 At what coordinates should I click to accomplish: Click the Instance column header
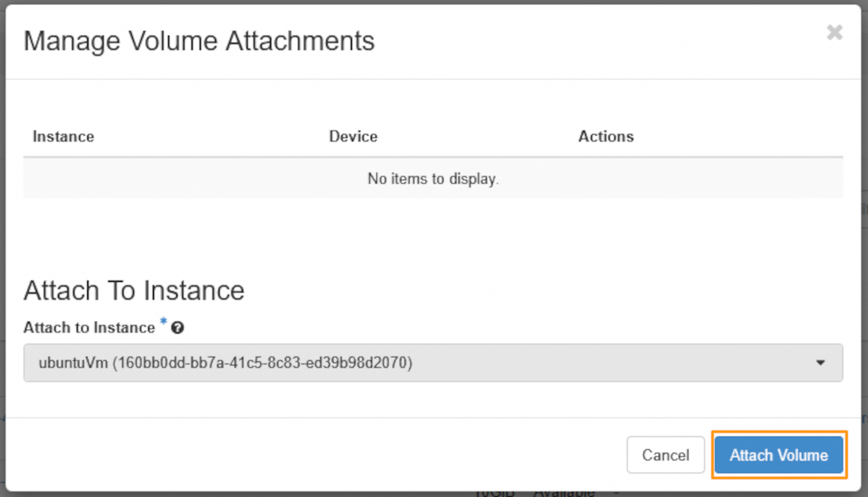point(63,137)
